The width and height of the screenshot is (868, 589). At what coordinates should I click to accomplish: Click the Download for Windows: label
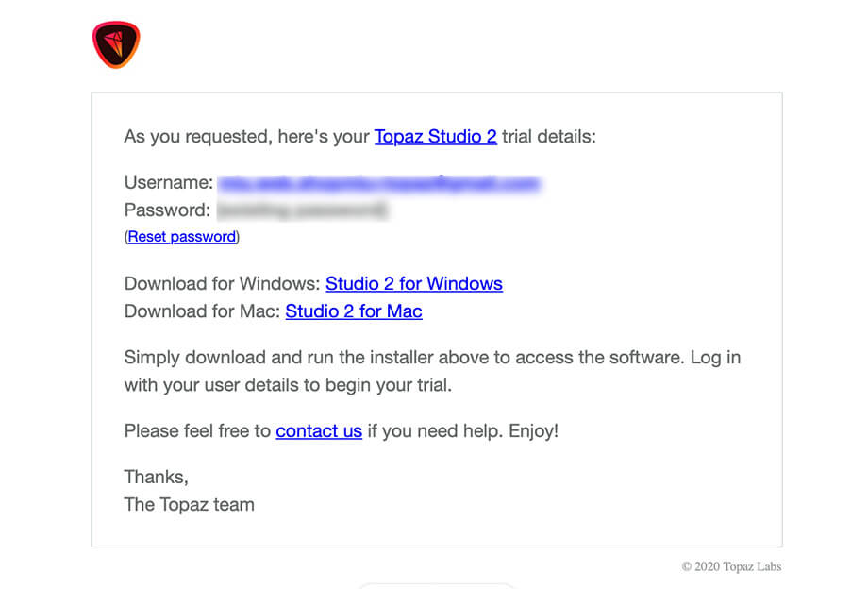222,283
